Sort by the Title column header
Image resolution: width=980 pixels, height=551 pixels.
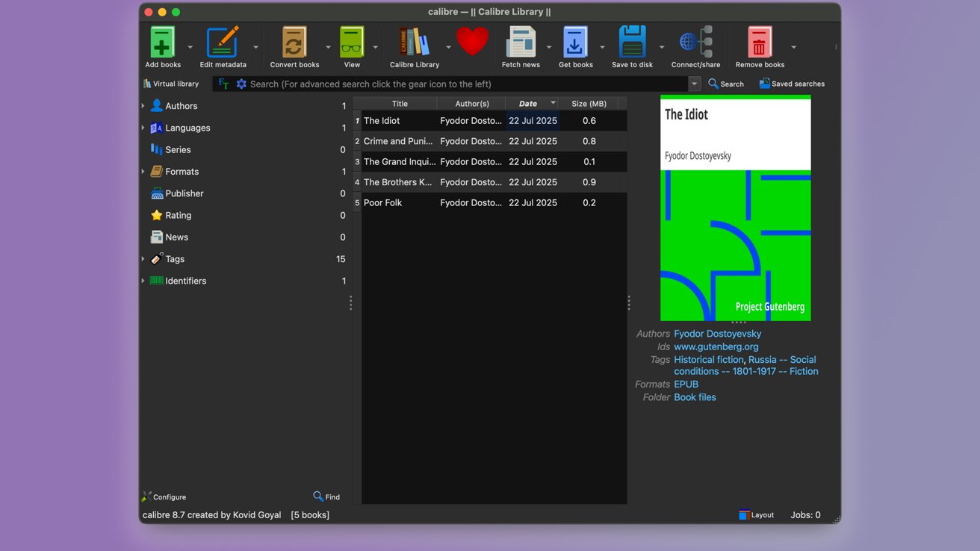point(400,104)
